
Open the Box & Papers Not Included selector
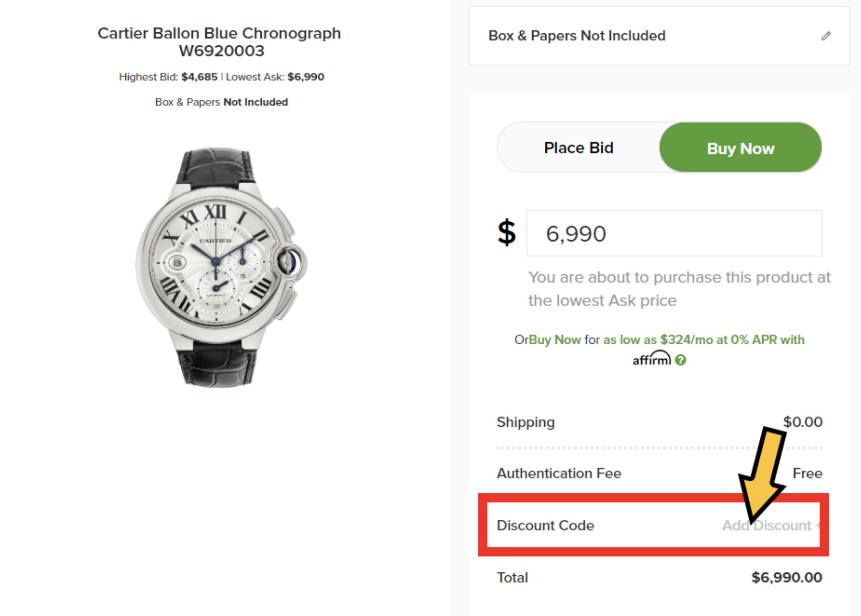(577, 36)
